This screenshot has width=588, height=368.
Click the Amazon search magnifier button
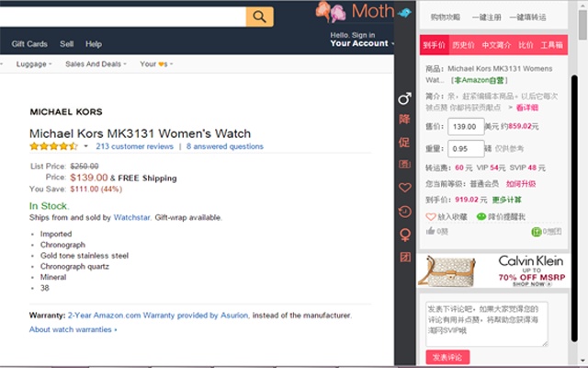coord(259,17)
